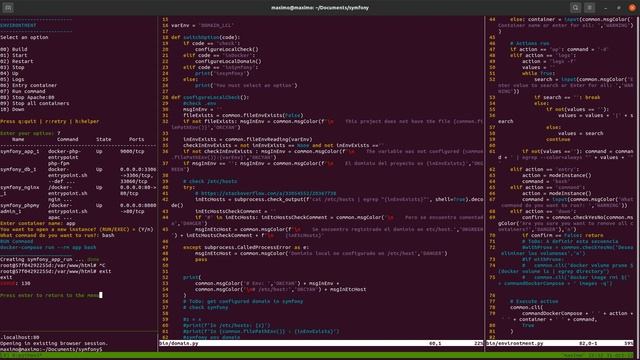Click the 'Select an option' text

tap(24, 37)
